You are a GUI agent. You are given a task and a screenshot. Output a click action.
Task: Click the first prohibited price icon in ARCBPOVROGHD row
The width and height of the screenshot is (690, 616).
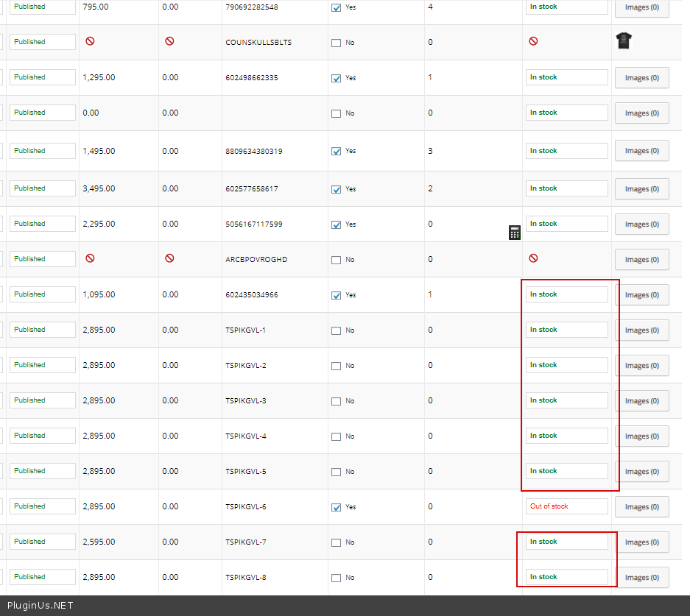(90, 258)
